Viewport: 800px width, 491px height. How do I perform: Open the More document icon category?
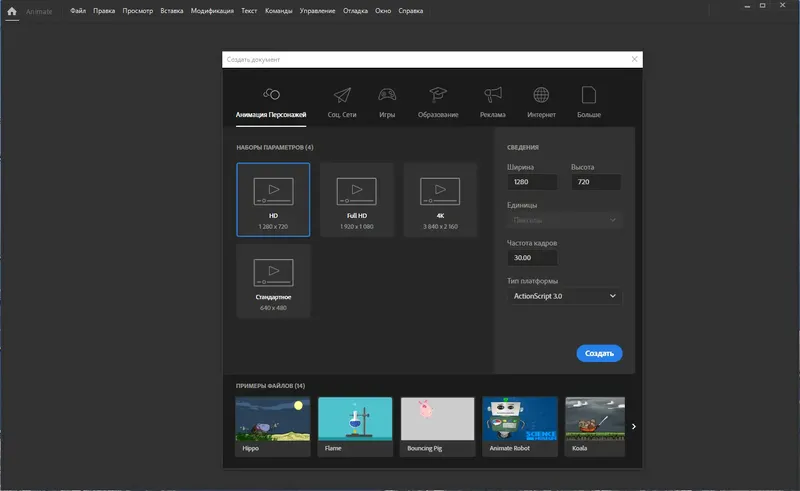[x=588, y=95]
